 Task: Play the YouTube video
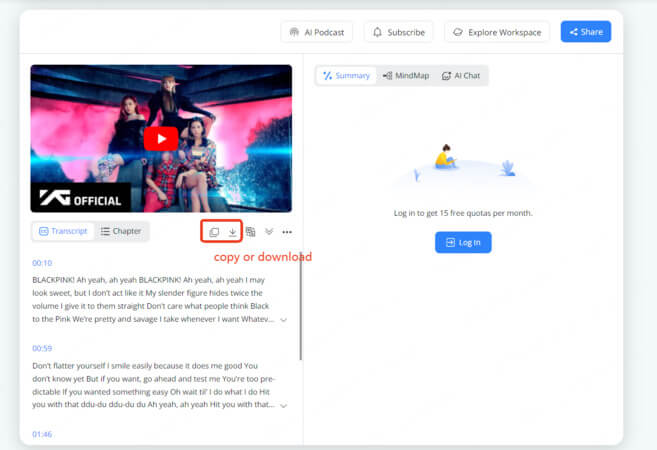[161, 139]
